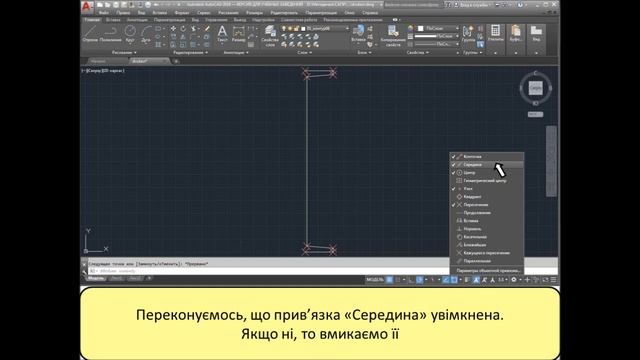Select the Размер dimension tool
640x360 pixels.
(x=238, y=33)
